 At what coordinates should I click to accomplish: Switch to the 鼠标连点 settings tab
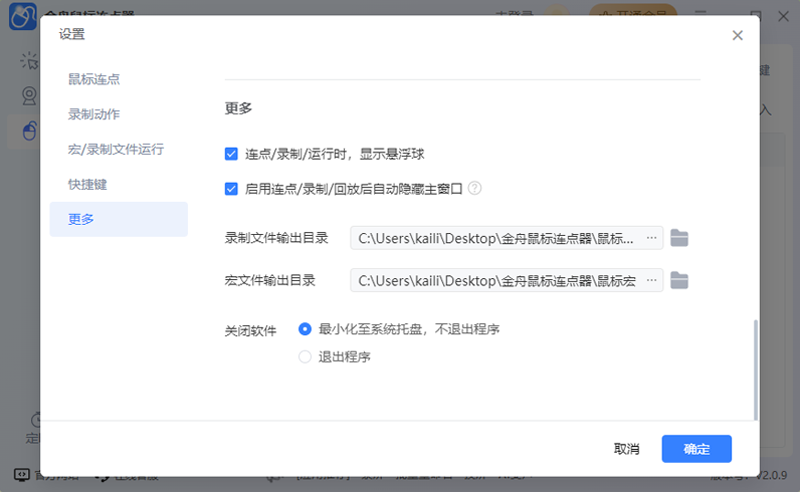94,79
